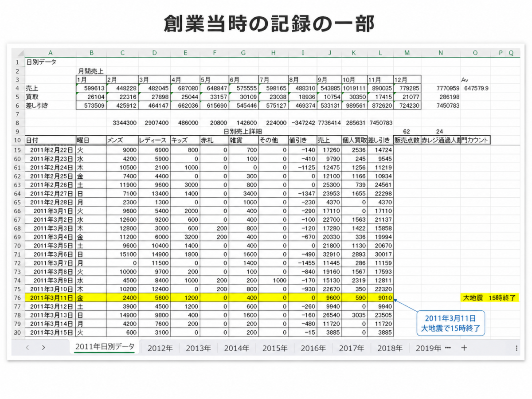Click January sales value 599613
This screenshot has width=532, height=399.
tap(91, 88)
